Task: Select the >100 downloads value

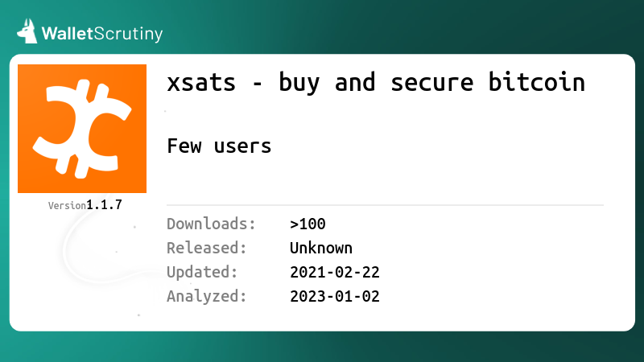Action: 308,224
